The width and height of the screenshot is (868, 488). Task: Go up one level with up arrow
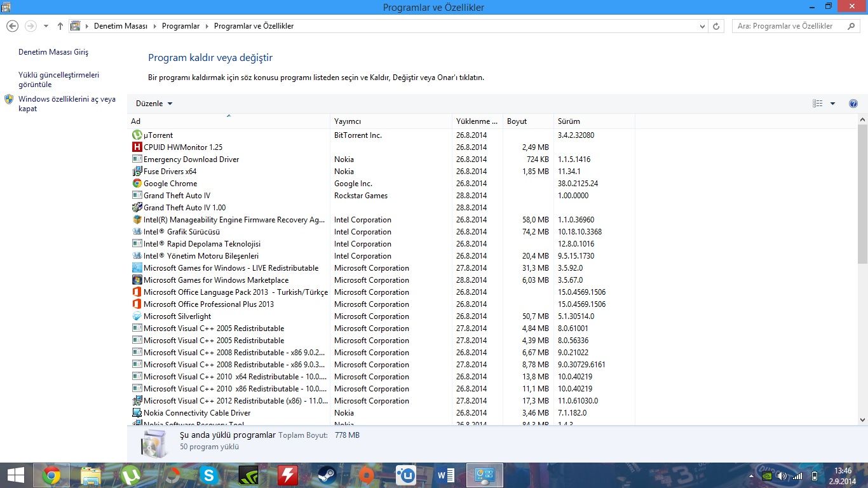(x=60, y=26)
